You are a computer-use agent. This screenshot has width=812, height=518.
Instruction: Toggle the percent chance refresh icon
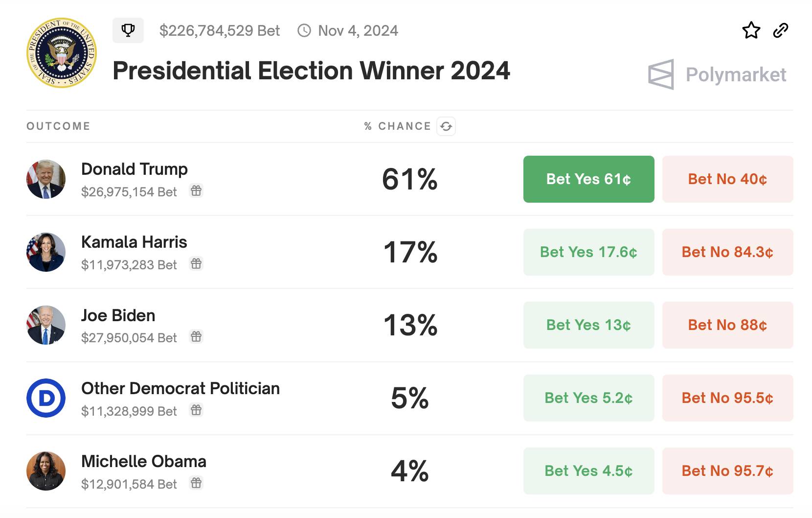(446, 126)
